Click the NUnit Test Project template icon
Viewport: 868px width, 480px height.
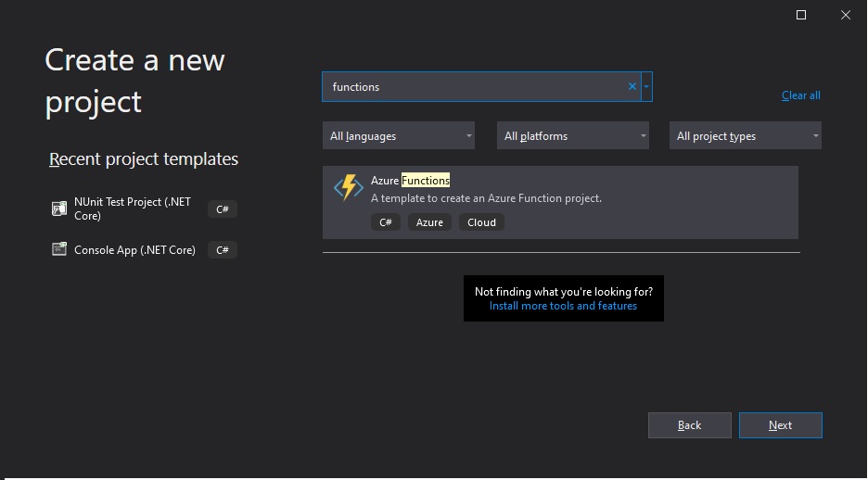pos(59,208)
